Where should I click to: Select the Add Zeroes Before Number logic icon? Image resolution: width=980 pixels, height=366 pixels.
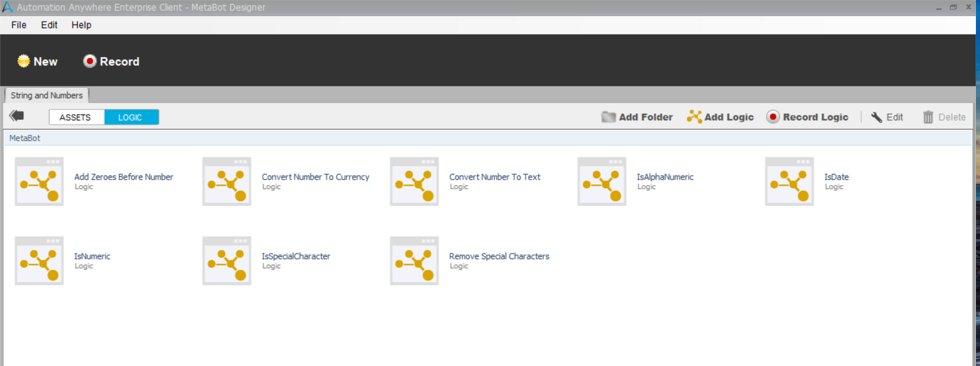point(39,181)
